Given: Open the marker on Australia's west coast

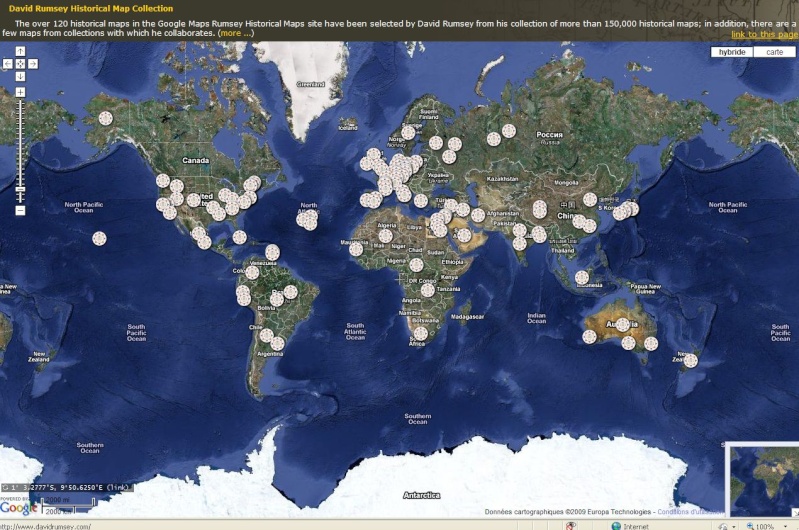Looking at the screenshot, I should click(x=590, y=337).
